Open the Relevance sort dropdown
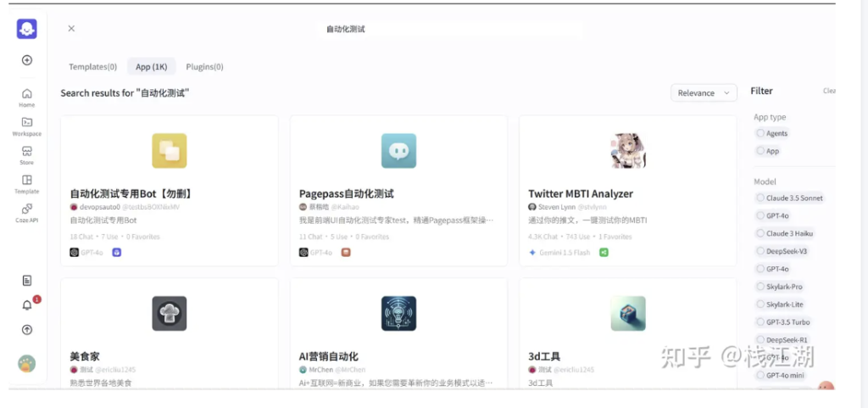The width and height of the screenshot is (868, 408). [704, 92]
